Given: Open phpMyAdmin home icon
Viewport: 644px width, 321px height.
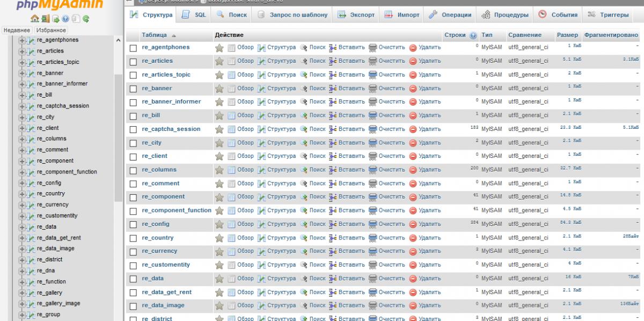Looking at the screenshot, I should 35,19.
